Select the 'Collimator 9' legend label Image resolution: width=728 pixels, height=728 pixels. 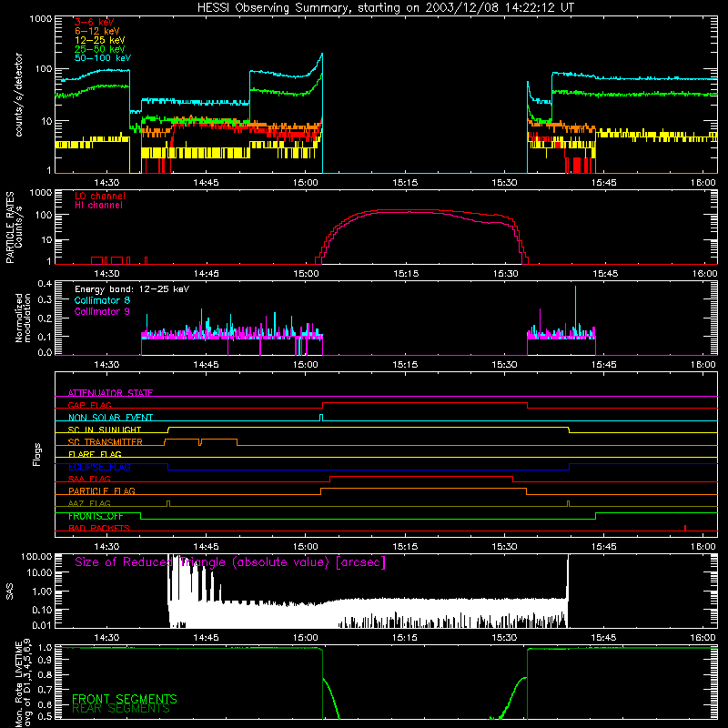click(102, 311)
